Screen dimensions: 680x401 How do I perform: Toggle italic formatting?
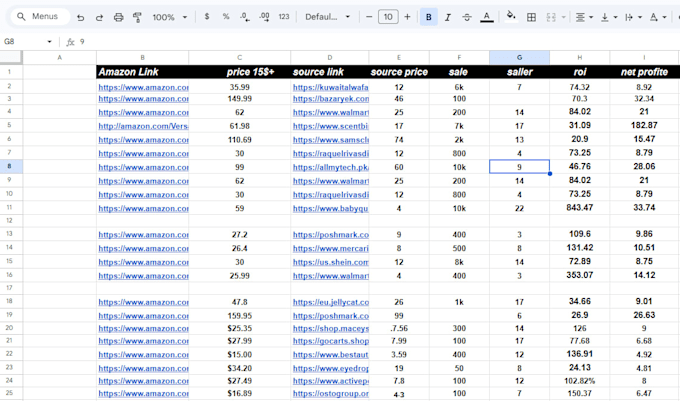448,17
